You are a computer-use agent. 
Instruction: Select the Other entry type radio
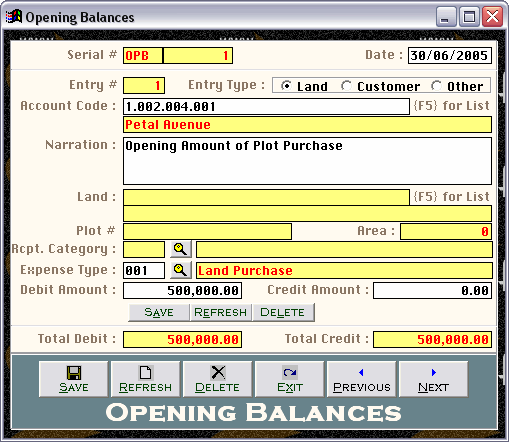[x=436, y=86]
